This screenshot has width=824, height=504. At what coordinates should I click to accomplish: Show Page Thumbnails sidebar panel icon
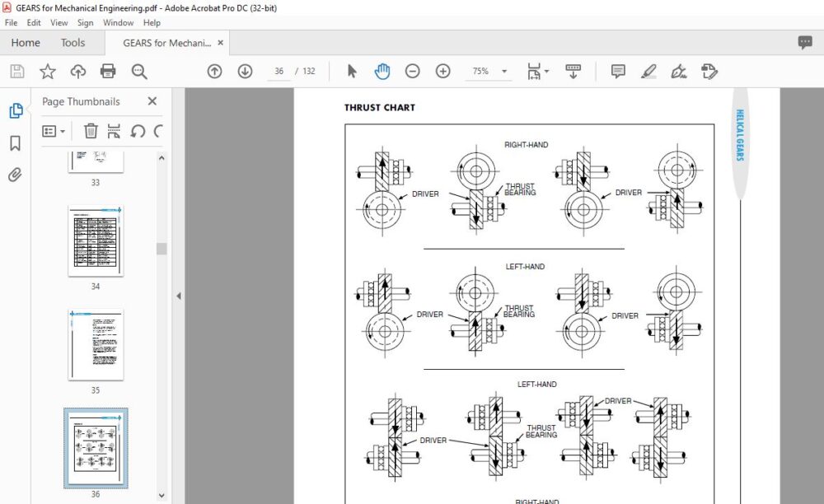[16, 111]
